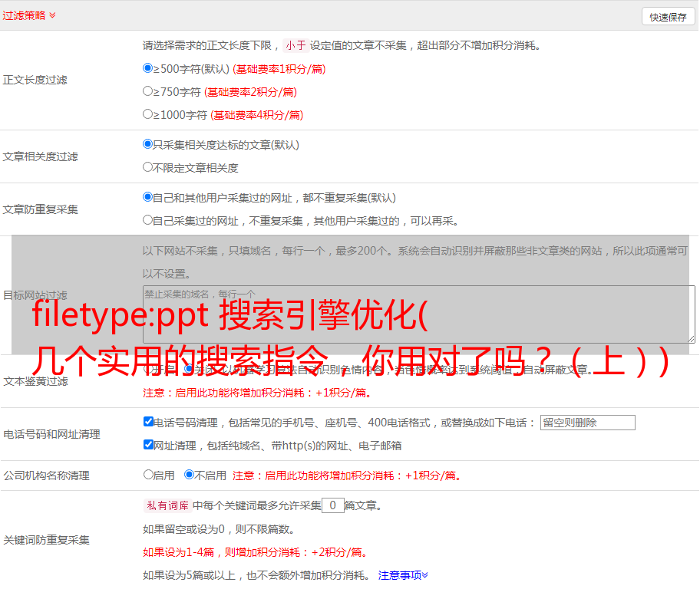Choose the ≥750字符 length option

tap(148, 91)
